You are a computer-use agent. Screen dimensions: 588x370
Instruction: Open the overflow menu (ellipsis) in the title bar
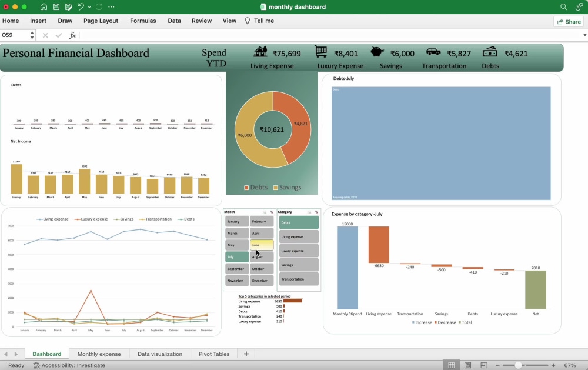pyautogui.click(x=111, y=7)
